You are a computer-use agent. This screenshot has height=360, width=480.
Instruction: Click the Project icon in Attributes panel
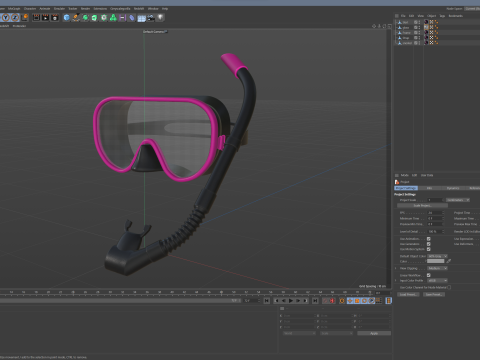coord(397,182)
